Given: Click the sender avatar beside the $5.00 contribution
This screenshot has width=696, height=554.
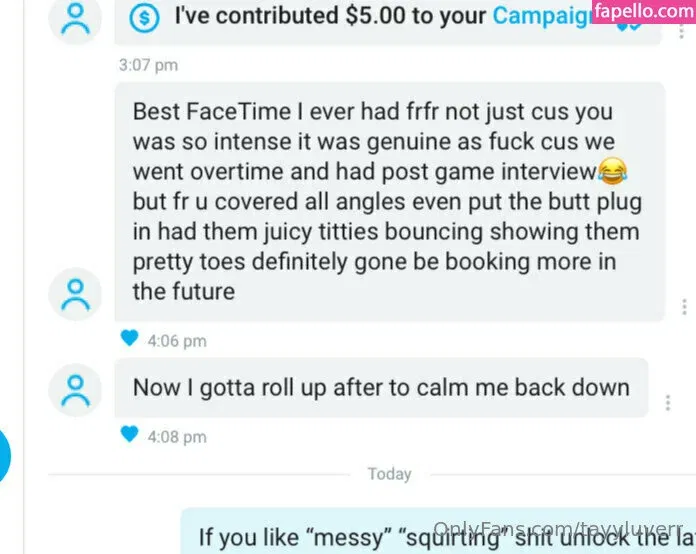Looking at the screenshot, I should coord(75,19).
